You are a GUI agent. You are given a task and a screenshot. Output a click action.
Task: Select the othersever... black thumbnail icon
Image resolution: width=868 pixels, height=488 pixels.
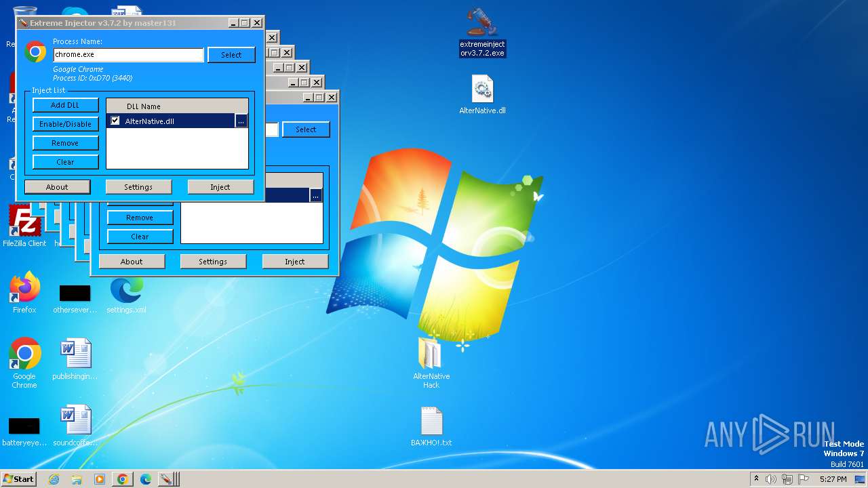click(x=75, y=298)
